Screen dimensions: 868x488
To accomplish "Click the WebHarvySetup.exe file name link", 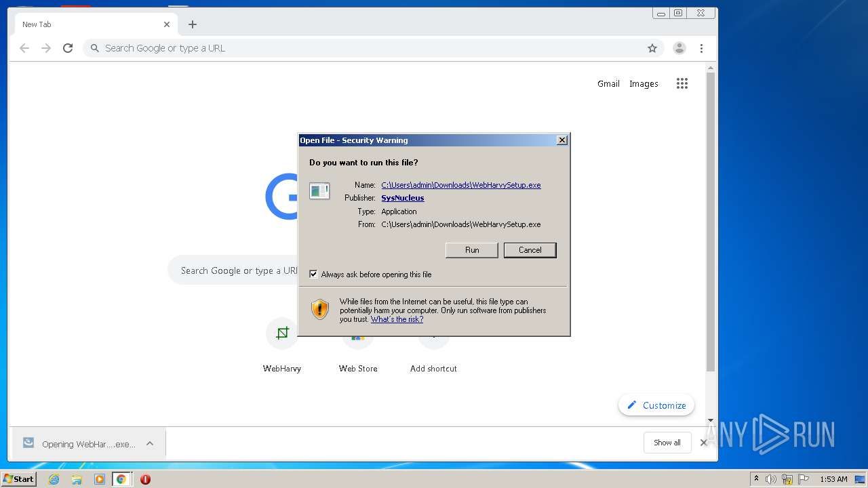I will (x=461, y=185).
